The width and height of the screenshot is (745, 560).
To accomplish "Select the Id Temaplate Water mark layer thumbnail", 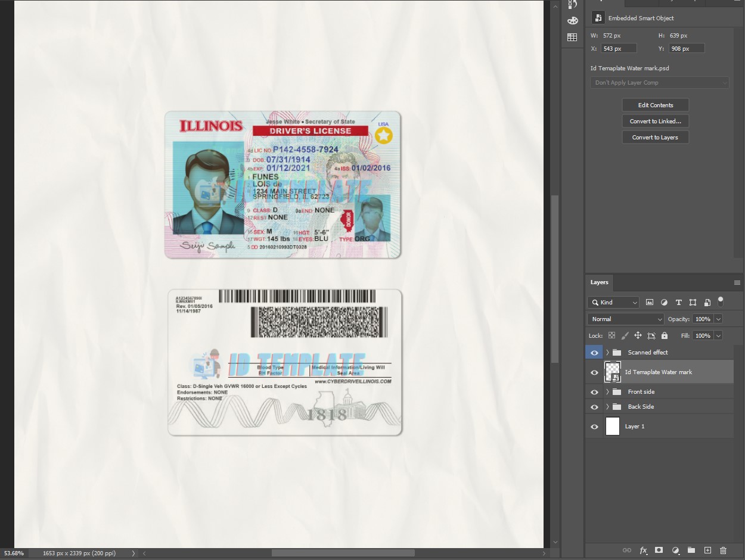I will click(613, 372).
